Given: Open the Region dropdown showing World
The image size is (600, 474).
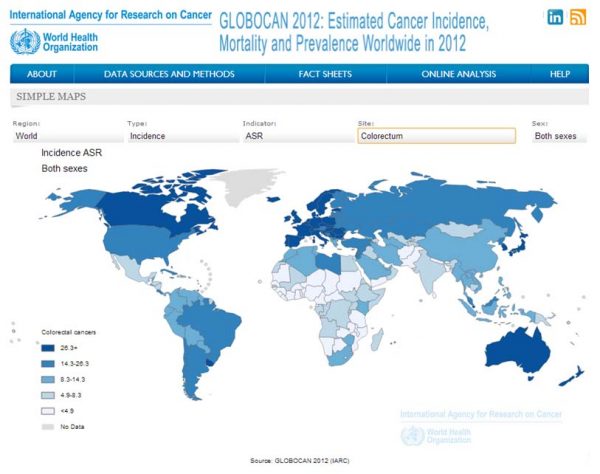Looking at the screenshot, I should [64, 136].
